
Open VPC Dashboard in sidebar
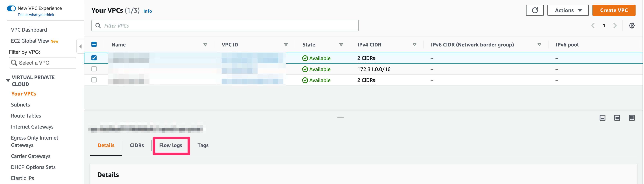click(x=29, y=30)
